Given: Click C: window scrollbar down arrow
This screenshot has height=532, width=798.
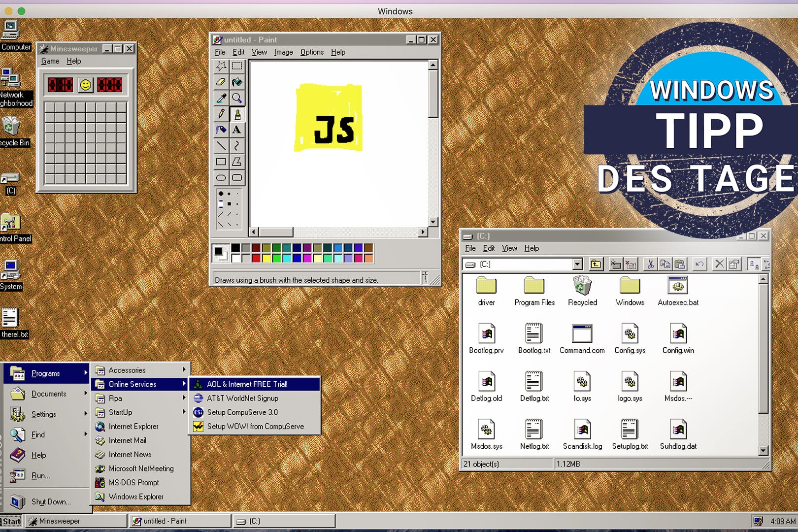Looking at the screenshot, I should (763, 450).
